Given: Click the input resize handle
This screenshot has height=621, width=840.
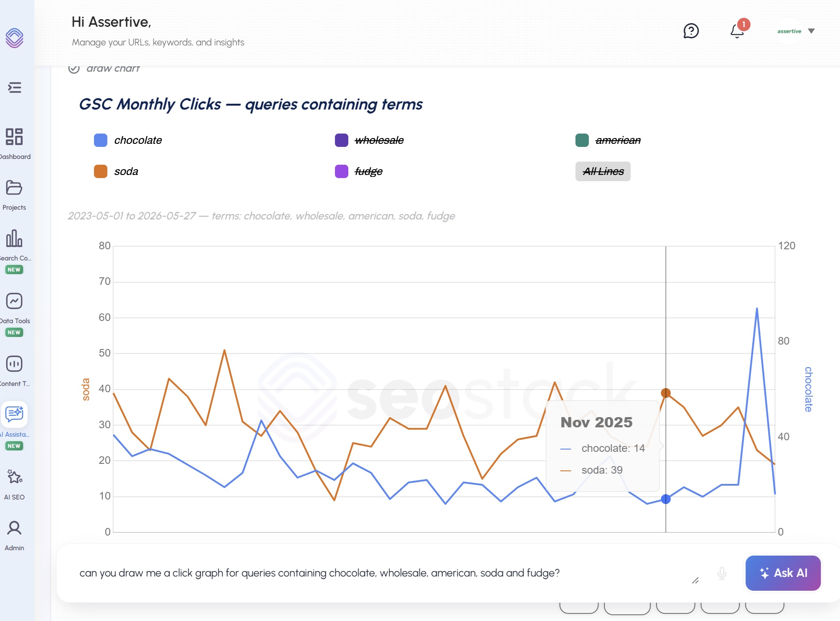Looking at the screenshot, I should [x=695, y=580].
